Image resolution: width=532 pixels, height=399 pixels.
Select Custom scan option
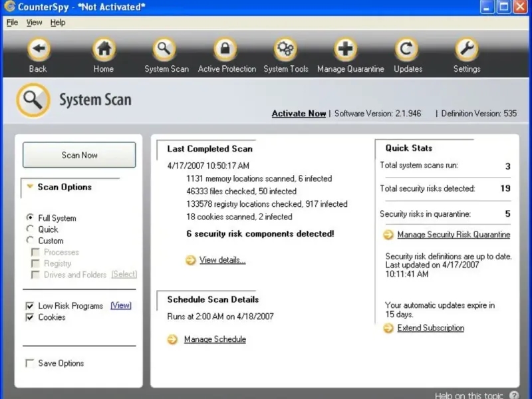[x=30, y=240]
